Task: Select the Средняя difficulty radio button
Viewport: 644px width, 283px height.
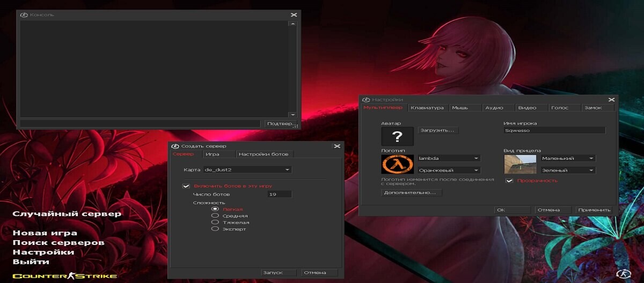Action: point(215,215)
